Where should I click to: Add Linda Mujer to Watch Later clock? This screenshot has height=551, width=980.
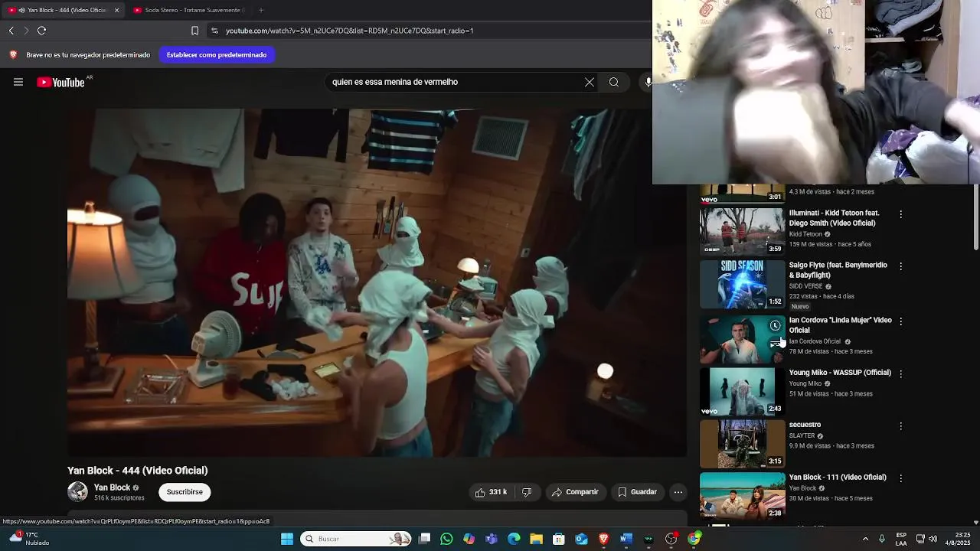click(x=775, y=326)
